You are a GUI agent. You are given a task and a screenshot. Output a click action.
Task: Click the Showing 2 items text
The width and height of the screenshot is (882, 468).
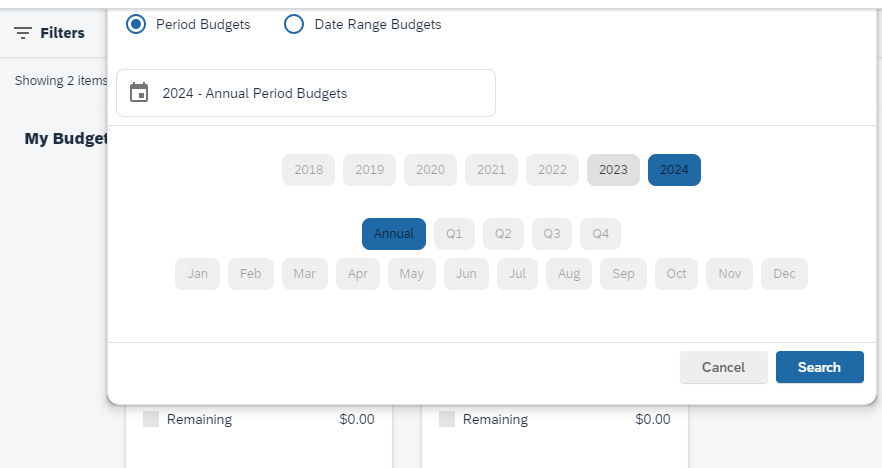(x=61, y=81)
